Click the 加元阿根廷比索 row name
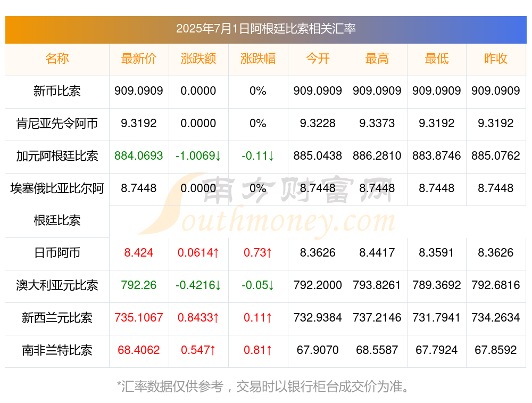Screen dimensions: 532x403 tap(57, 156)
